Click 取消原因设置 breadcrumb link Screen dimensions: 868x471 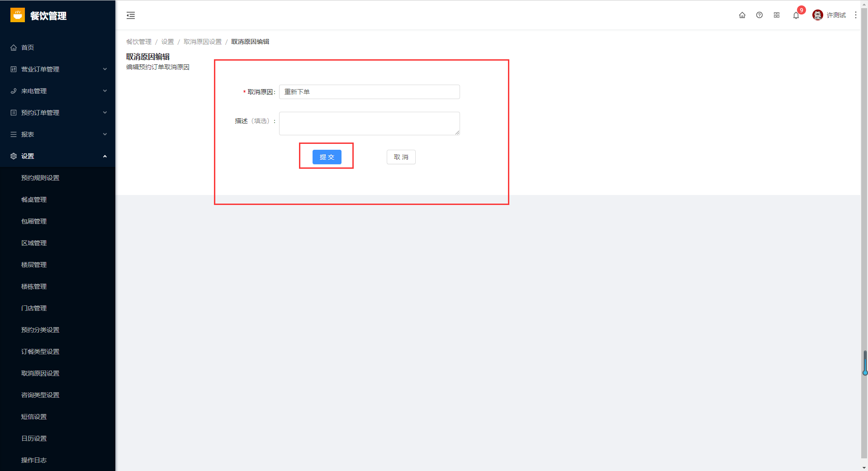(203, 42)
